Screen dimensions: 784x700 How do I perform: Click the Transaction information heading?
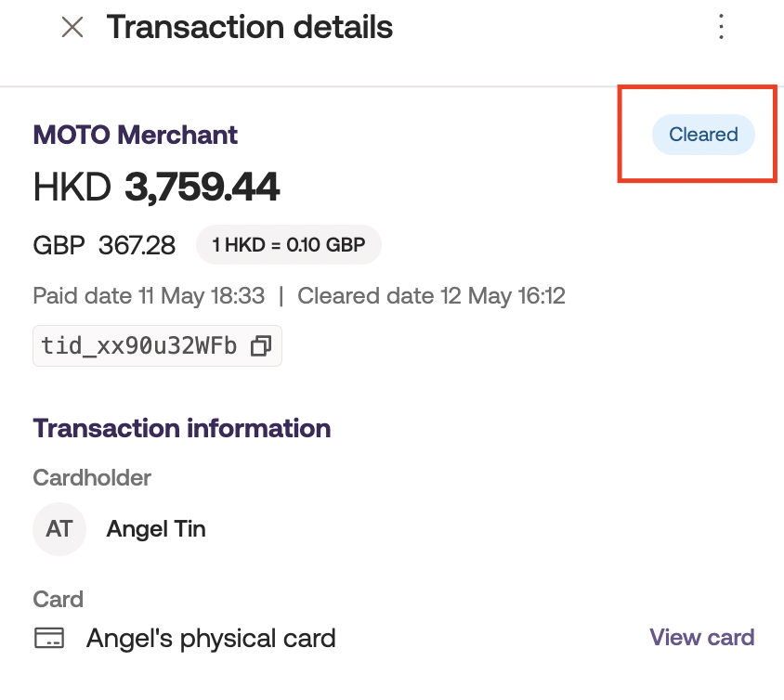[182, 428]
